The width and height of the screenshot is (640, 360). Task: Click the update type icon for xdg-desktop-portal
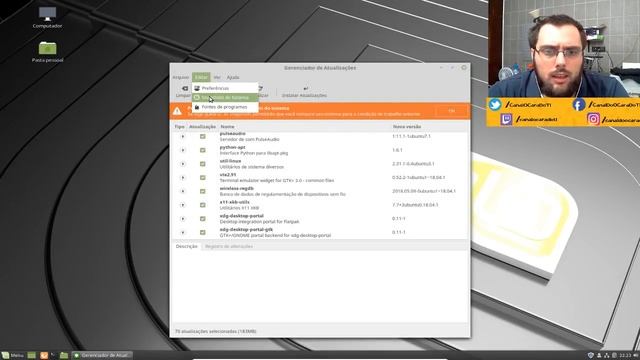(x=182, y=219)
